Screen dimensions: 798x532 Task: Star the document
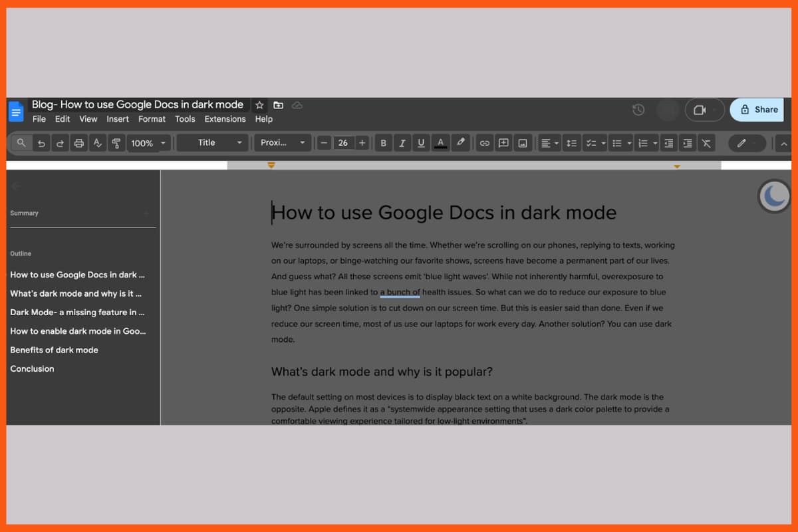(259, 105)
